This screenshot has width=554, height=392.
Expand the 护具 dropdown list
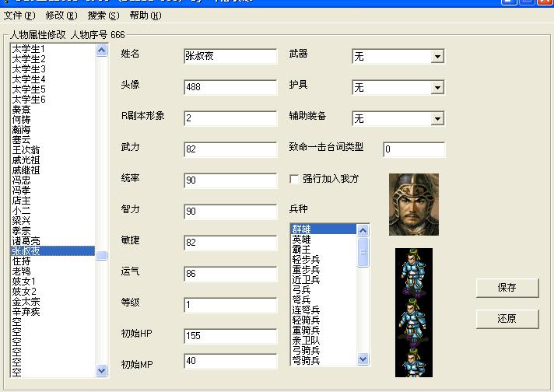(x=437, y=88)
